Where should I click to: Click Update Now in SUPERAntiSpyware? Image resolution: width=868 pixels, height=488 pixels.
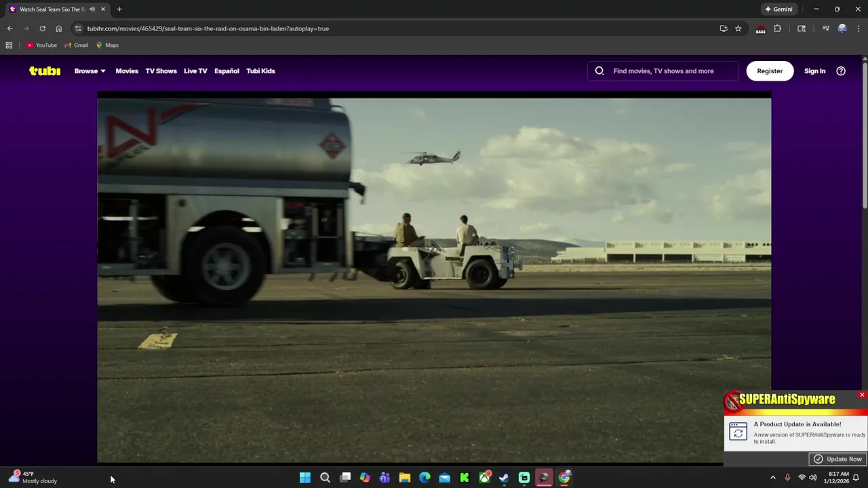pyautogui.click(x=837, y=459)
